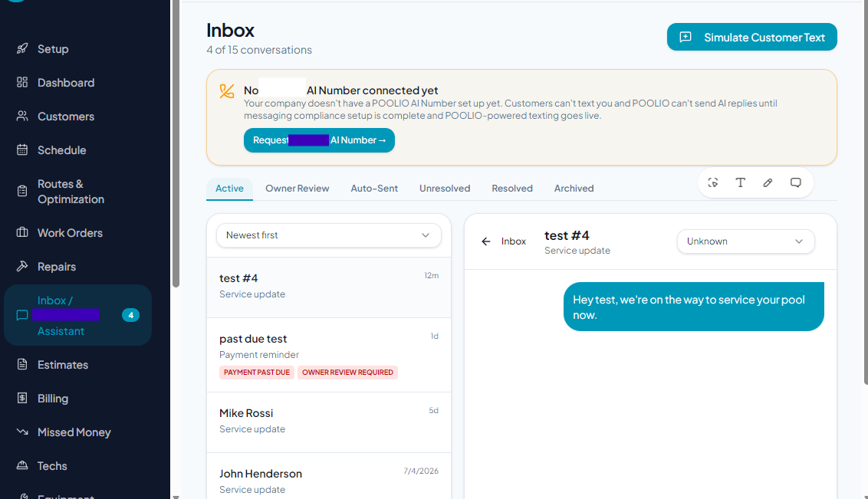868x499 pixels.
Task: Choose the comment bubble tool
Action: click(795, 182)
